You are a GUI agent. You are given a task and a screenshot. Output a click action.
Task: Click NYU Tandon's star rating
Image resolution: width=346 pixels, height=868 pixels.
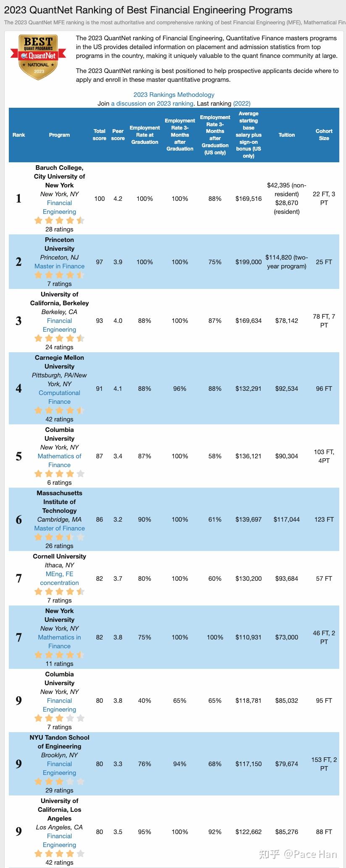click(59, 782)
